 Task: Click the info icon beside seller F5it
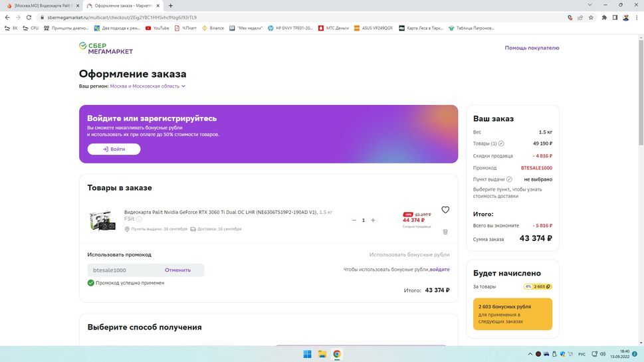139,219
